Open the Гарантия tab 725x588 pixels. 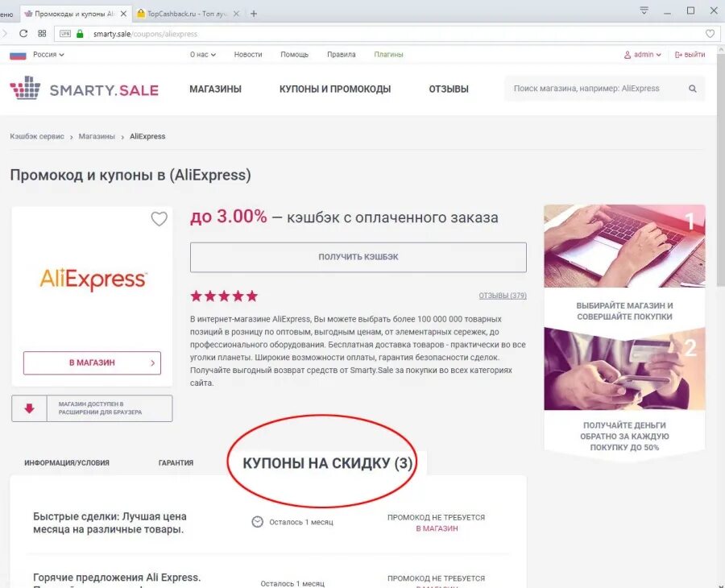point(176,462)
